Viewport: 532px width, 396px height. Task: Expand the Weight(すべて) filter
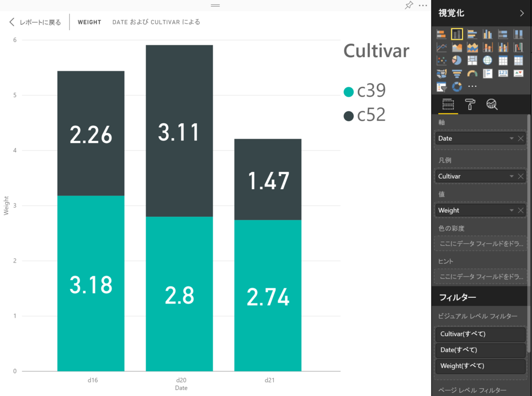pyautogui.click(x=480, y=366)
